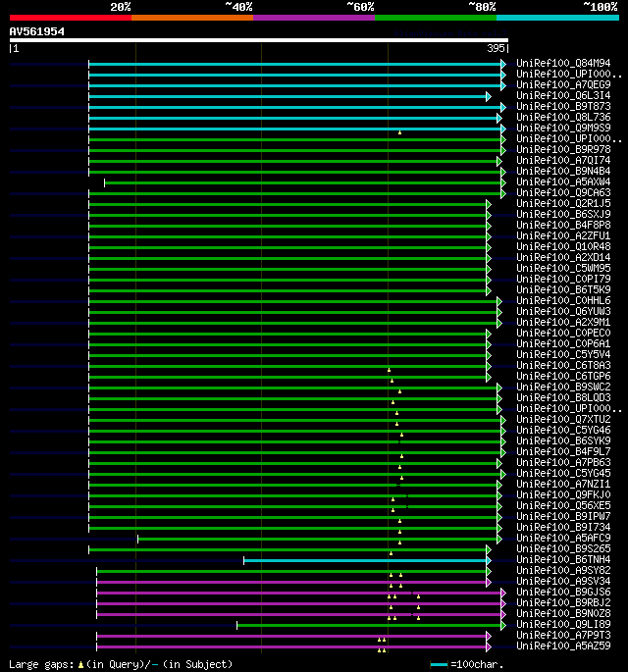Open the UniRef100_Q7XTU2 label
The height and width of the screenshot is (672, 628).
point(563,420)
